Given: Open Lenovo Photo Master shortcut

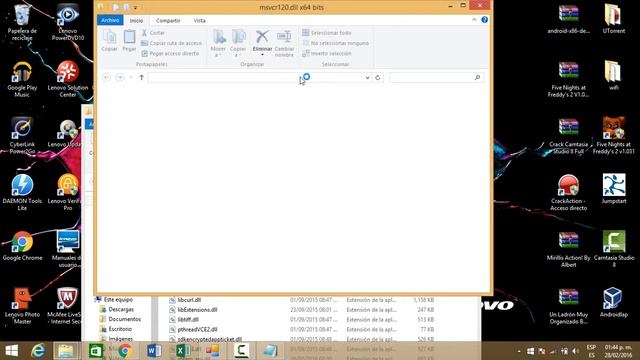Looking at the screenshot, I should coord(22,306).
